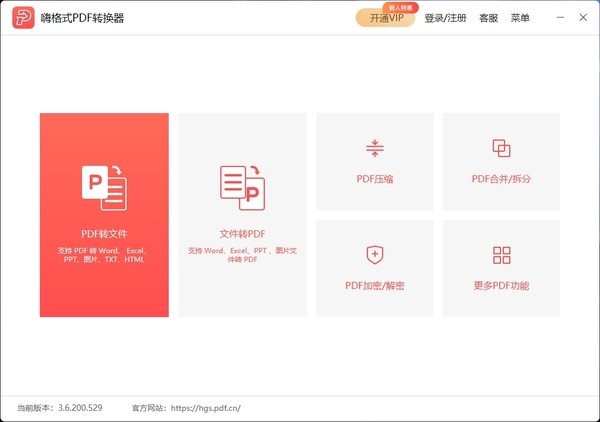
Task: Click the 更多PDF功能 grid icon
Action: pyautogui.click(x=501, y=255)
